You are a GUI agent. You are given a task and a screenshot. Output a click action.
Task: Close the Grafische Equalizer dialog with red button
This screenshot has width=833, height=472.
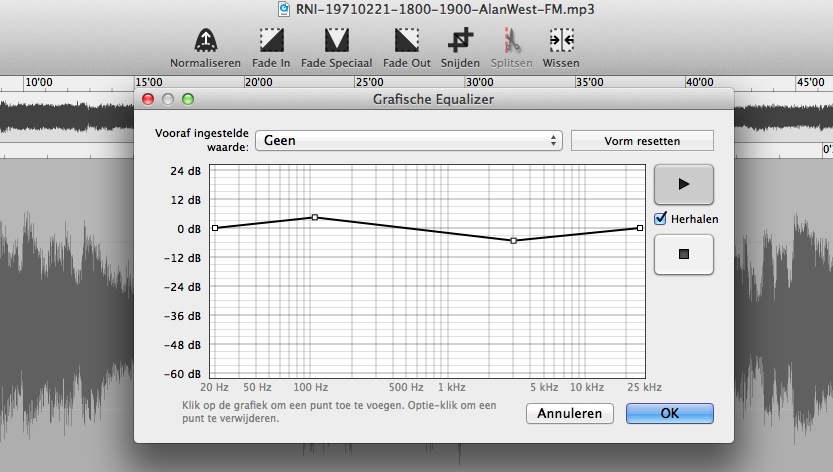point(148,99)
